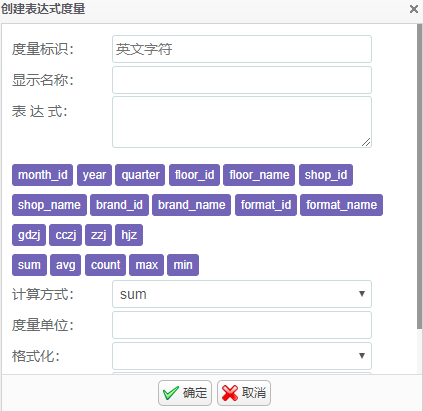
Task: Select the 度量单位 input box
Action: (242, 325)
